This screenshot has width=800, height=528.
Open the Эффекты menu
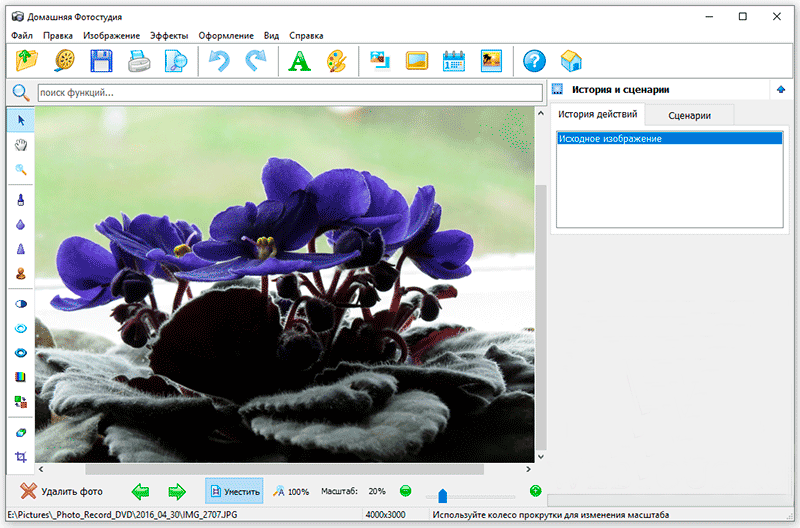(x=168, y=35)
